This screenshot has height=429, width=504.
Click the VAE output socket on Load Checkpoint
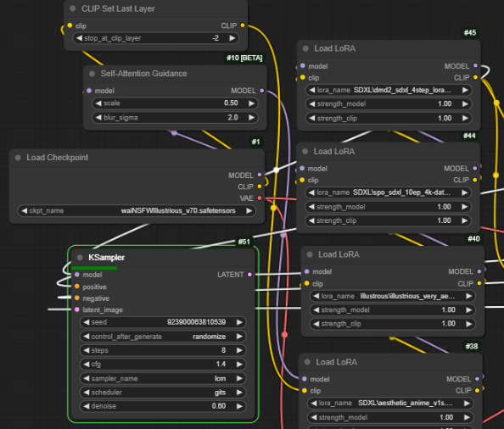point(260,198)
